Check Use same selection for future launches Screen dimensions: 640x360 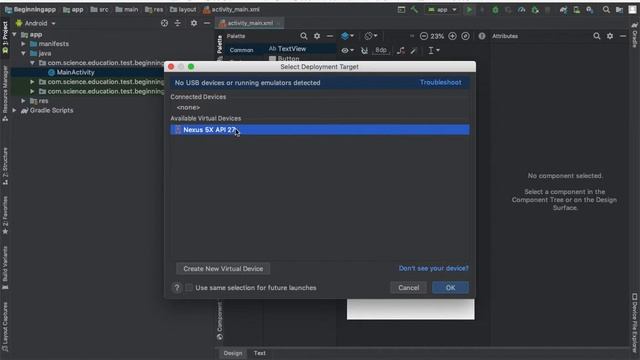point(189,288)
